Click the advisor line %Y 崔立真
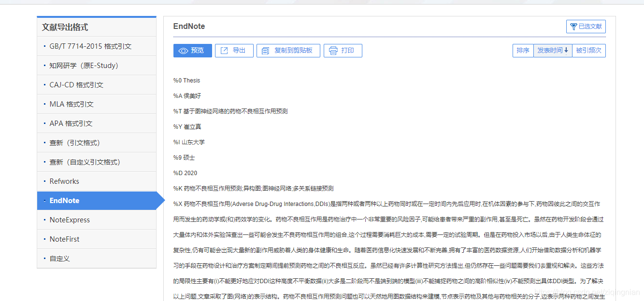 (x=187, y=127)
